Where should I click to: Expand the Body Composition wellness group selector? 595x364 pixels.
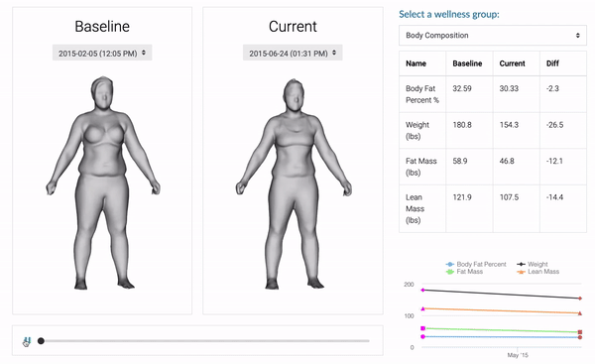pyautogui.click(x=493, y=36)
